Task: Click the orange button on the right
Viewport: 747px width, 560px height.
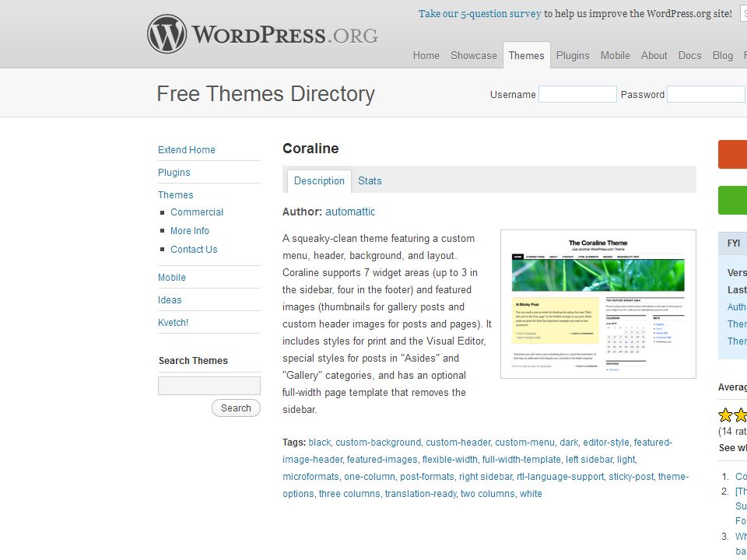Action: 733,154
